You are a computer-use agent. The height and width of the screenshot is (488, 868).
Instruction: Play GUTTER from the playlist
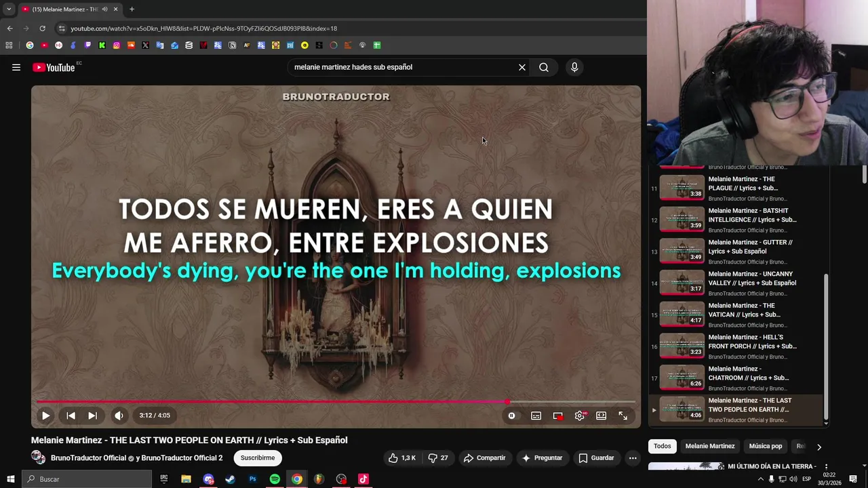coord(736,251)
